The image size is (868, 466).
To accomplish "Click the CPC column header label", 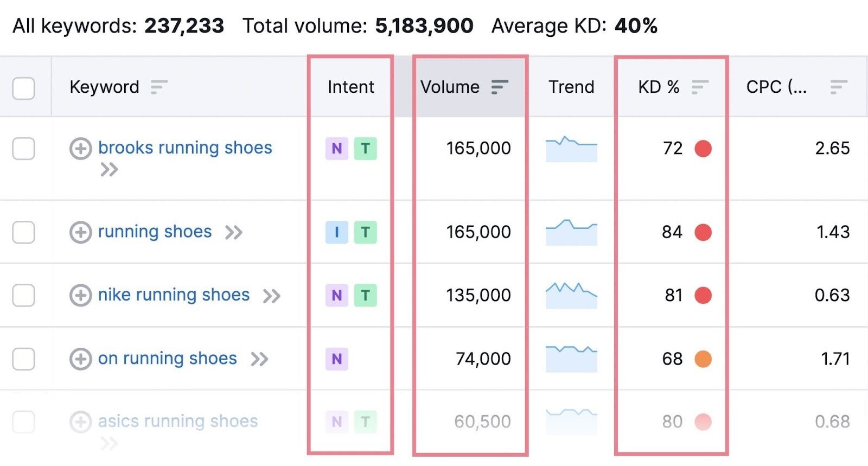I will 776,87.
